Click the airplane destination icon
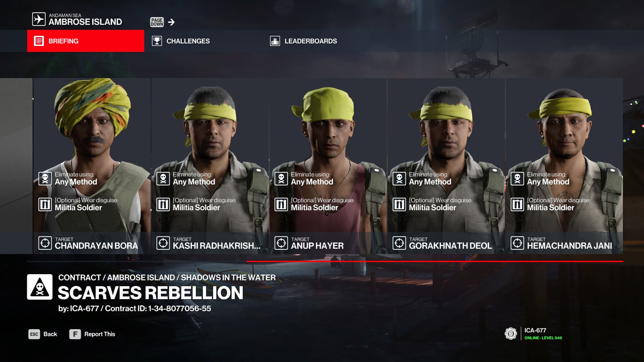The image size is (644, 362). coord(39,19)
